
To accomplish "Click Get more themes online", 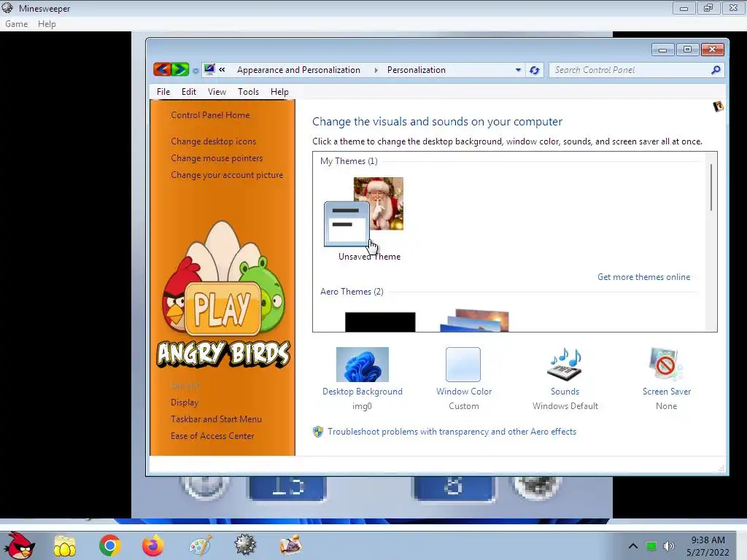I will [643, 276].
